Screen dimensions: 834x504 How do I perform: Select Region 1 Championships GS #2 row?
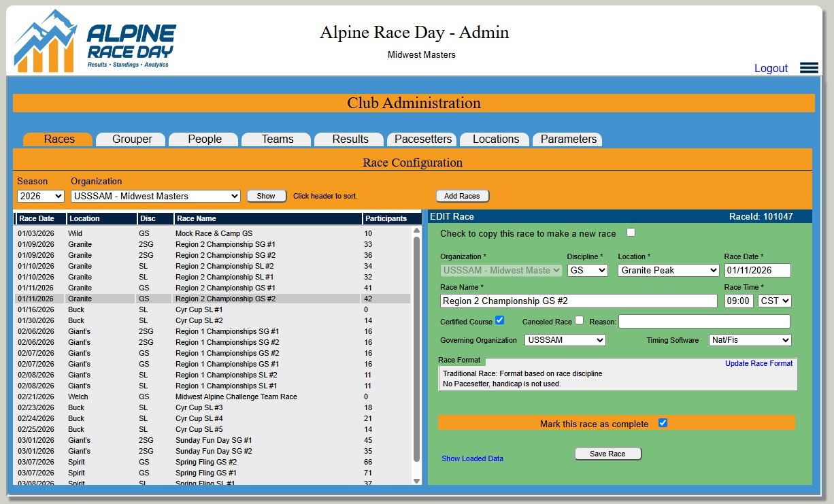pos(213,353)
